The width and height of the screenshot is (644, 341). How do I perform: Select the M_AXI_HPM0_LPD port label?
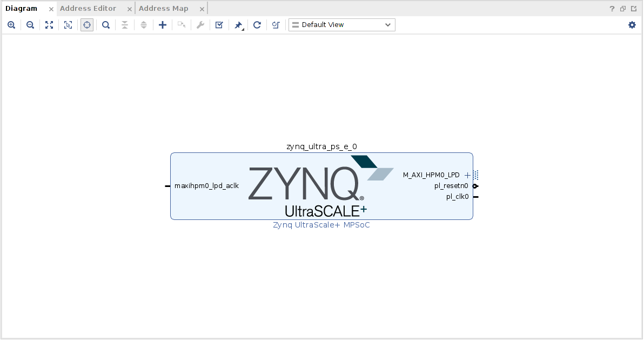pos(431,175)
